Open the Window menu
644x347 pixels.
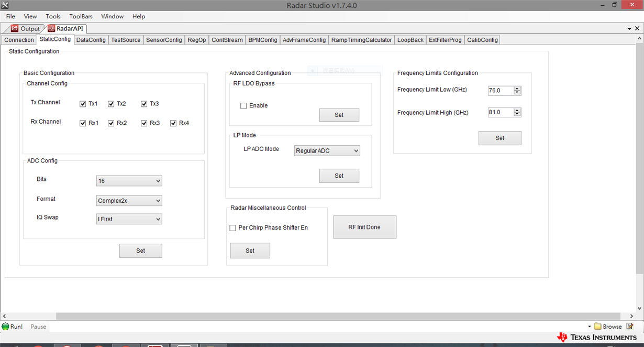(112, 16)
